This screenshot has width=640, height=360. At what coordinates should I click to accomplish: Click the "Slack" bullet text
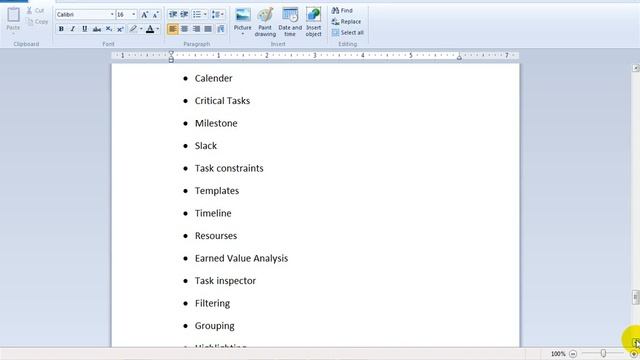(206, 146)
